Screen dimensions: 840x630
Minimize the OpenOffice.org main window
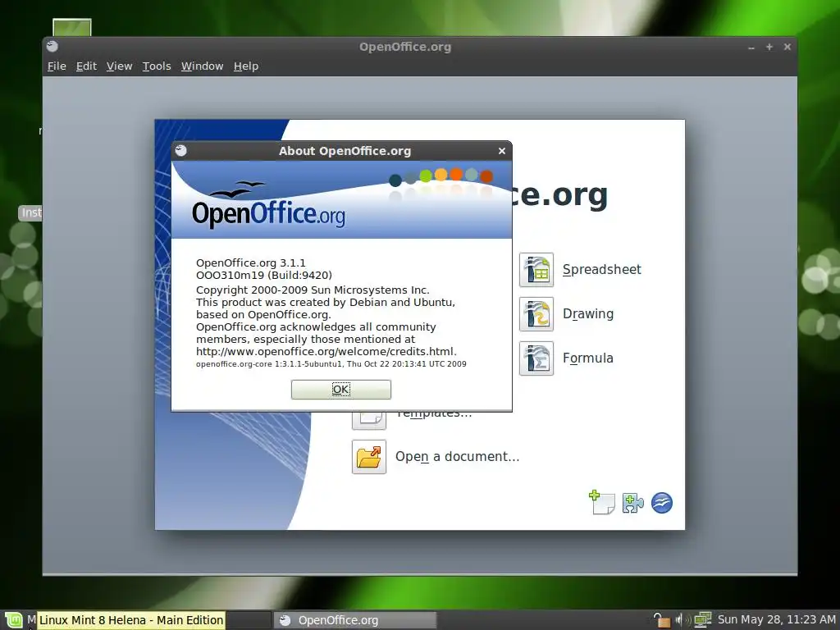click(751, 47)
